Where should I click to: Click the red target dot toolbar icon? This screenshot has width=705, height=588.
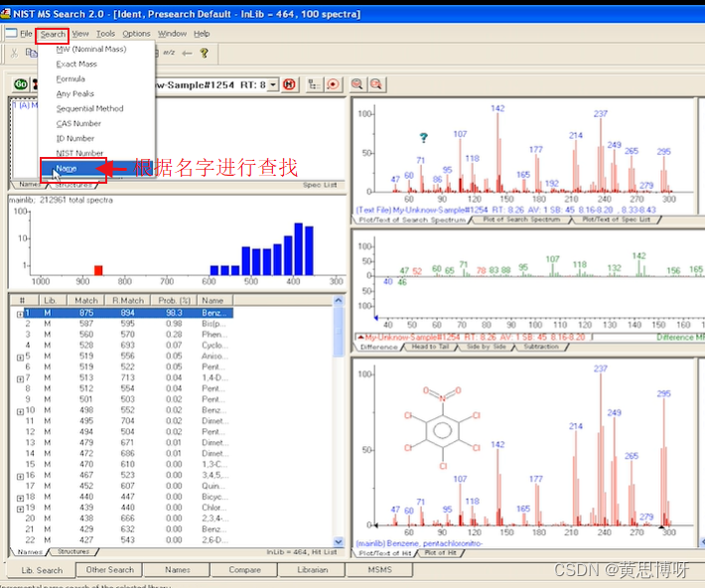pyautogui.click(x=333, y=84)
